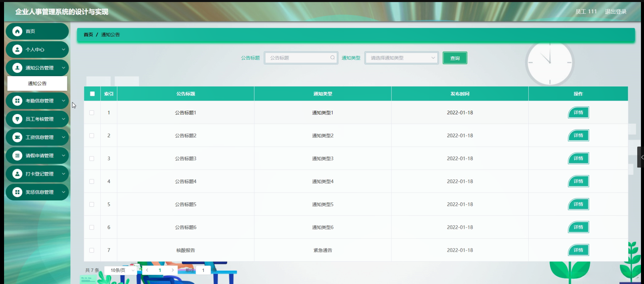This screenshot has width=644, height=284.
Task: Click the 查询 search button
Action: (455, 58)
